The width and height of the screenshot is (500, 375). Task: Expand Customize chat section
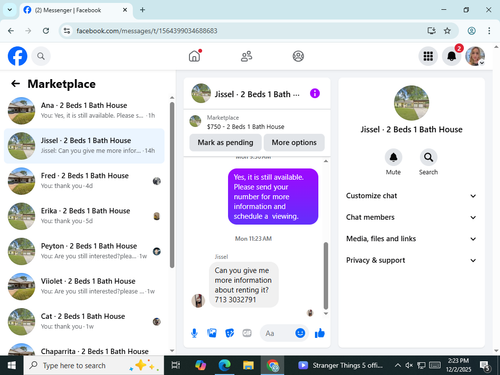pos(411,196)
